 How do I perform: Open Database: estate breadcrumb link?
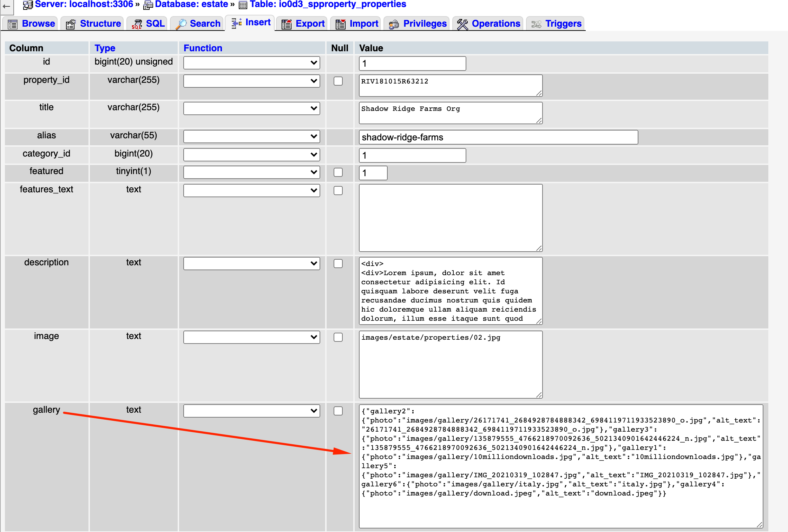[191, 4]
